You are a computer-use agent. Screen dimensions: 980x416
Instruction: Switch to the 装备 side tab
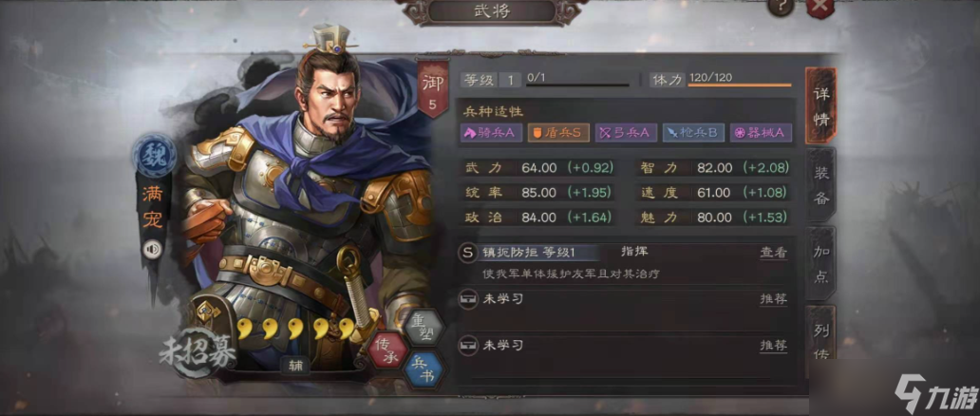click(820, 186)
